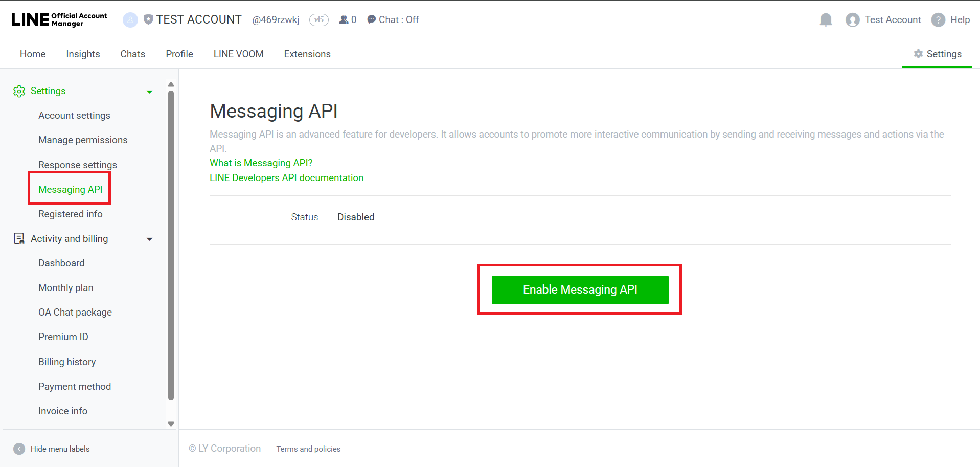
Task: Collapse the Settings sidebar section
Action: pos(150,92)
